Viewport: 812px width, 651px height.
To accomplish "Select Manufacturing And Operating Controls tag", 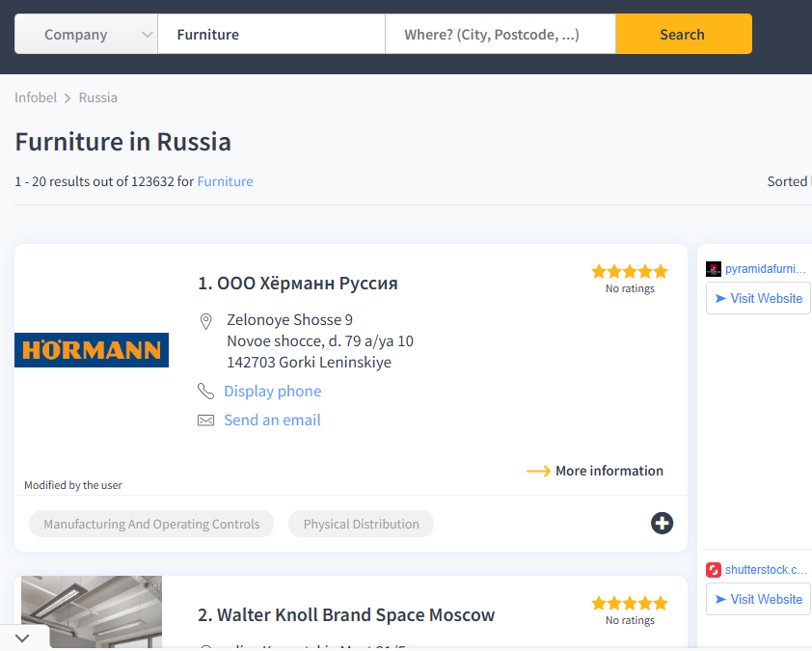I will pyautogui.click(x=151, y=524).
